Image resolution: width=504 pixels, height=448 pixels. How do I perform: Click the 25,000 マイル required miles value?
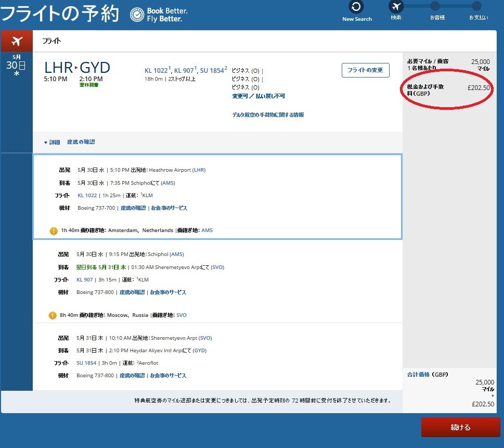click(481, 65)
